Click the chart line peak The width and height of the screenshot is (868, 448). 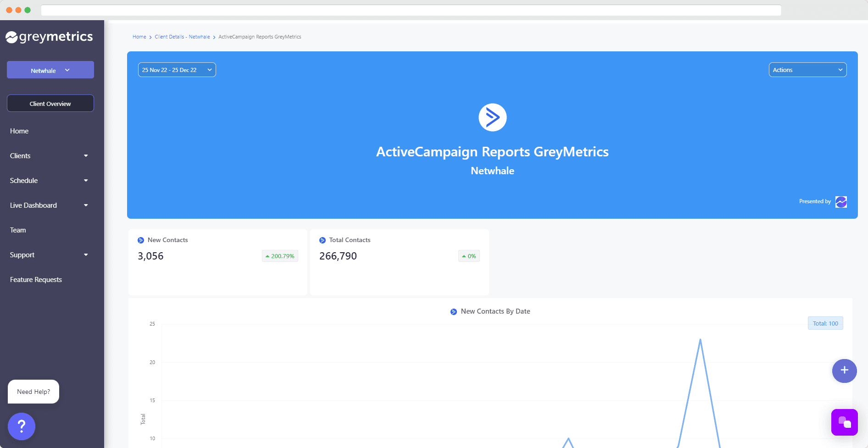point(700,340)
